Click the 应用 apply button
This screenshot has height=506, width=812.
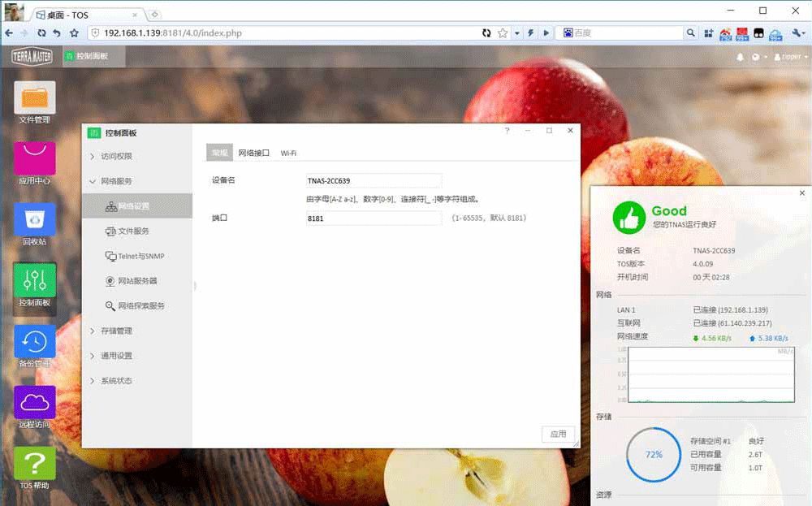[558, 435]
